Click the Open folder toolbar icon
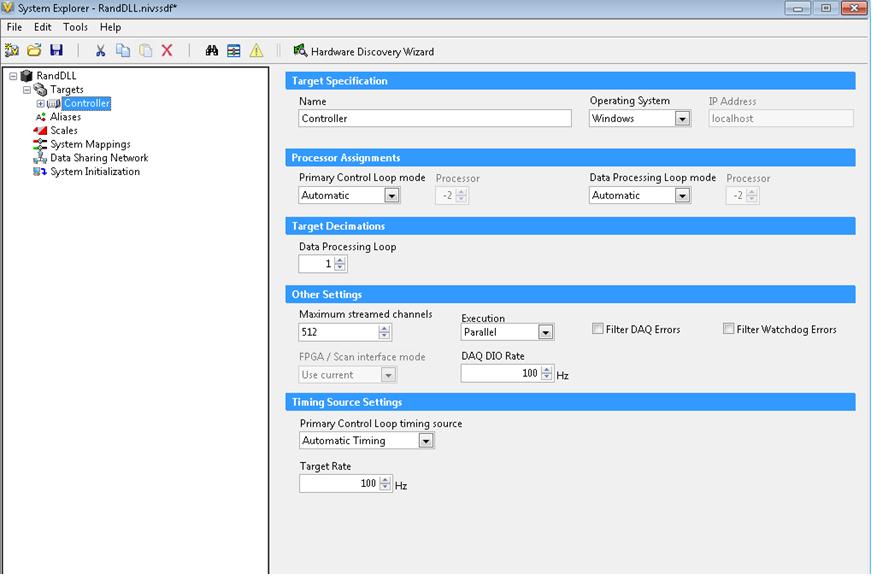Viewport: 872px width, 578px height. 34,50
